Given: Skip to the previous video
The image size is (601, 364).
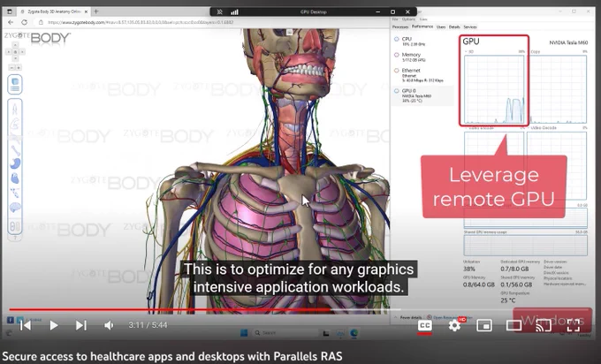Looking at the screenshot, I should click(26, 325).
